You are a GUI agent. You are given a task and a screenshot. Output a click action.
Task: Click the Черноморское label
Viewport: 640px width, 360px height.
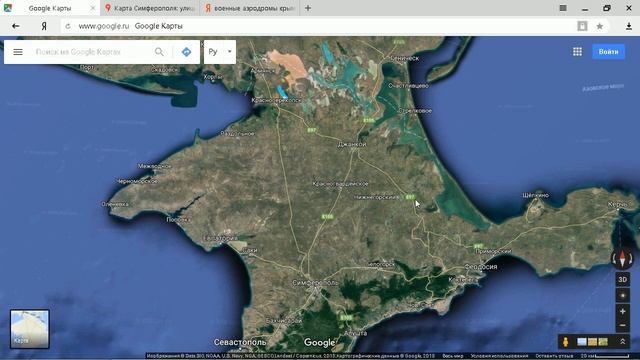pos(137,181)
